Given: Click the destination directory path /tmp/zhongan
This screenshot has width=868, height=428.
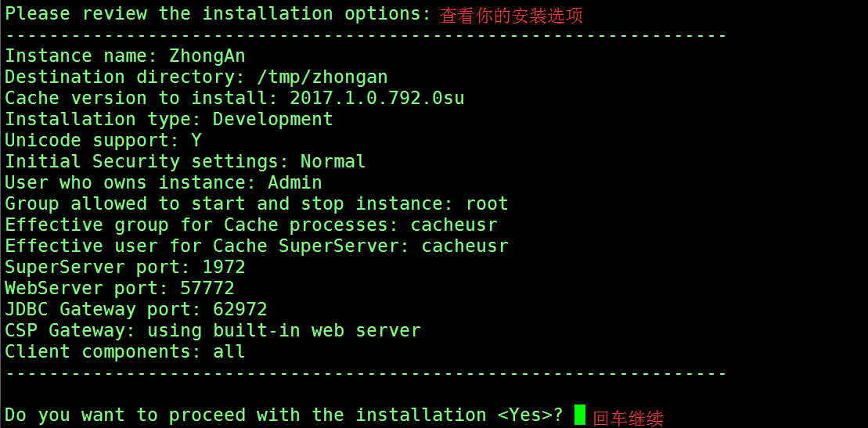Looking at the screenshot, I should [x=322, y=77].
